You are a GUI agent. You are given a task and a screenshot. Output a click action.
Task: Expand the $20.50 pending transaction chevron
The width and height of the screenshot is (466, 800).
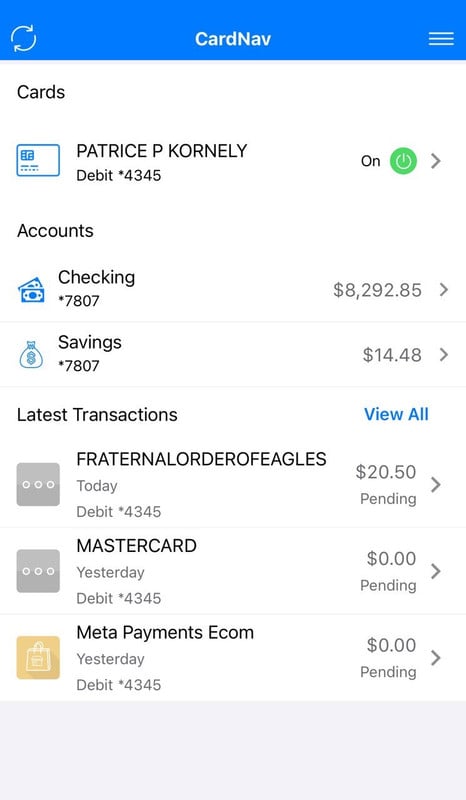coord(435,484)
